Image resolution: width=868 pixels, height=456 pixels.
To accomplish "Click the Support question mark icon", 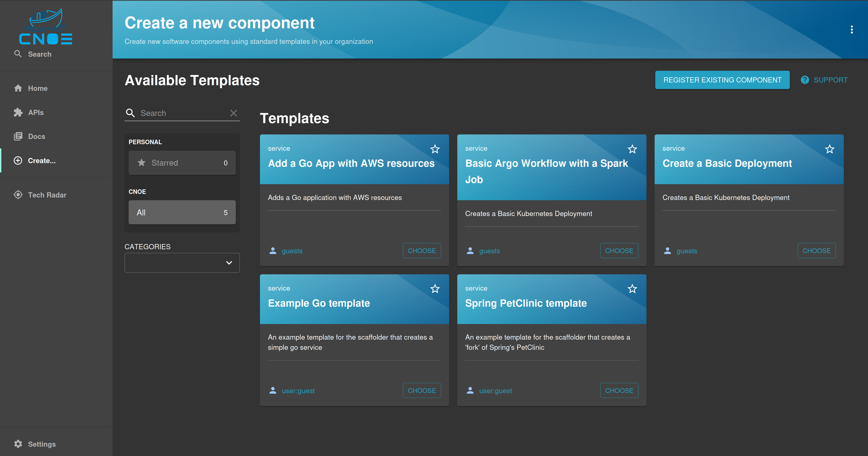I will click(805, 80).
